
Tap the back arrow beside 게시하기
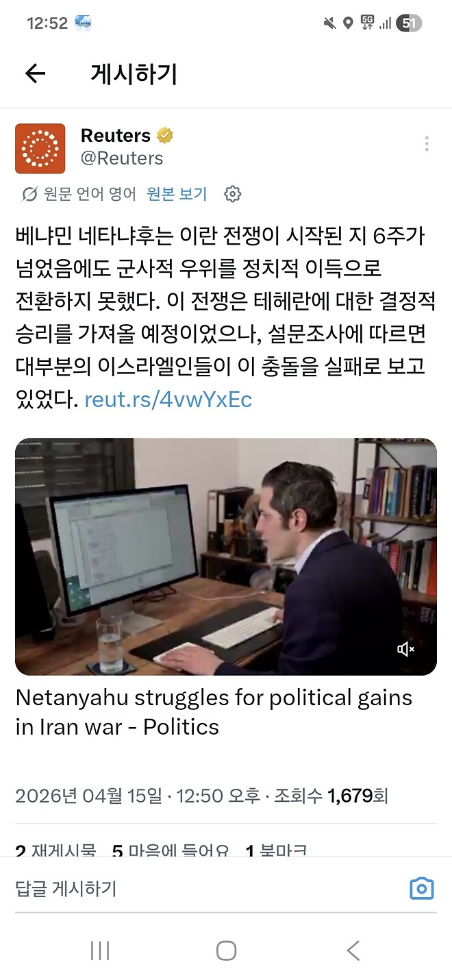tap(36, 74)
